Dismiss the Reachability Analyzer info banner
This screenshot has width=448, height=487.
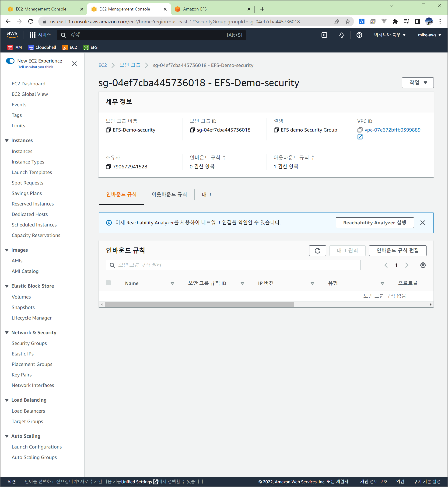tap(422, 223)
